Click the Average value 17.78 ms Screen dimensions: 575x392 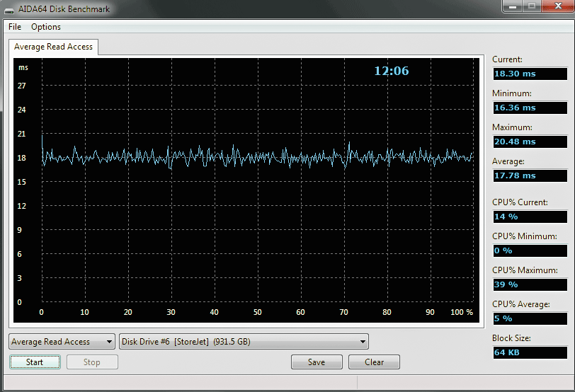[530, 175]
